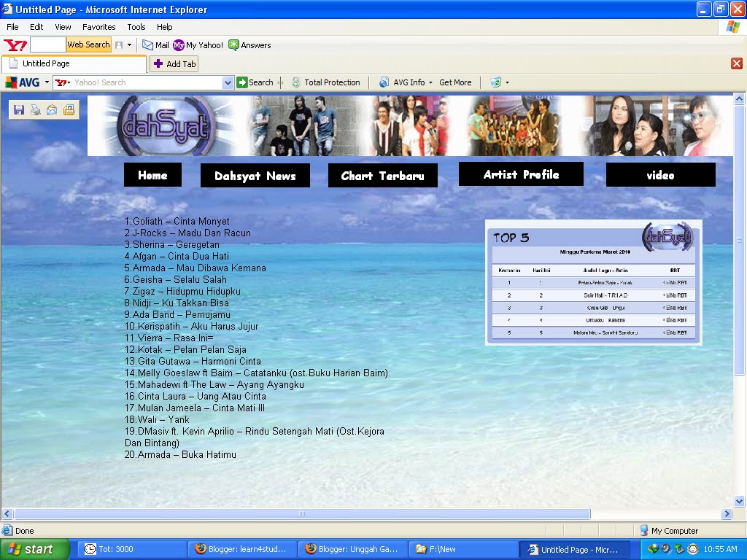Switch to F:\New folder taskbar item
The width and height of the screenshot is (747, 560).
(x=462, y=549)
